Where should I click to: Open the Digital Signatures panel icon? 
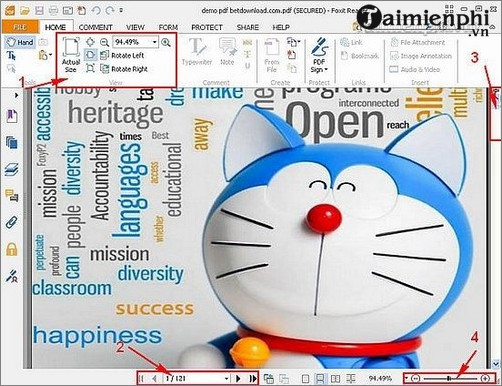(x=12, y=276)
